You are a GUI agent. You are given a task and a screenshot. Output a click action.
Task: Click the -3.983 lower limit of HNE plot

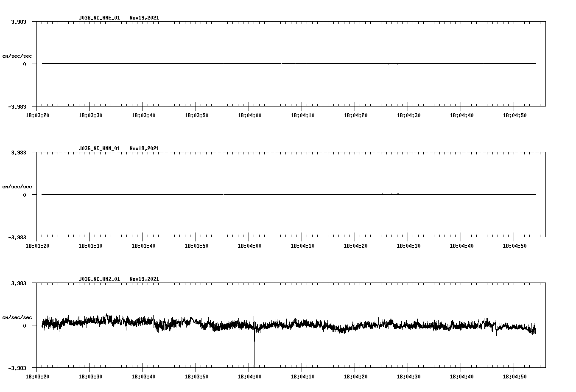pyautogui.click(x=17, y=106)
